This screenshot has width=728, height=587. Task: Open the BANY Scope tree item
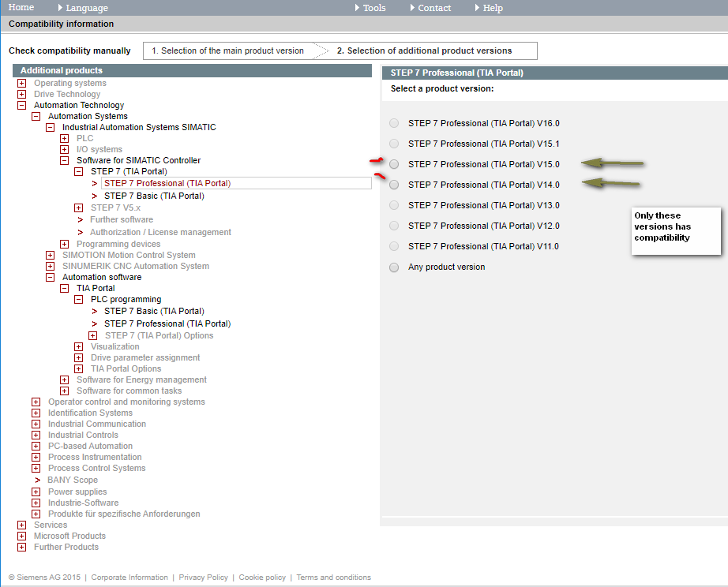coord(73,480)
